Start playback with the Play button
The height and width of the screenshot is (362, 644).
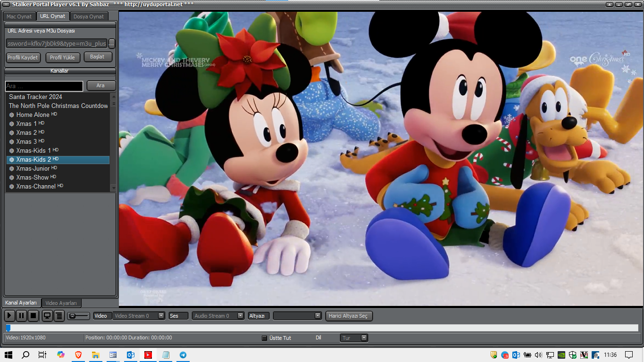tap(9, 316)
